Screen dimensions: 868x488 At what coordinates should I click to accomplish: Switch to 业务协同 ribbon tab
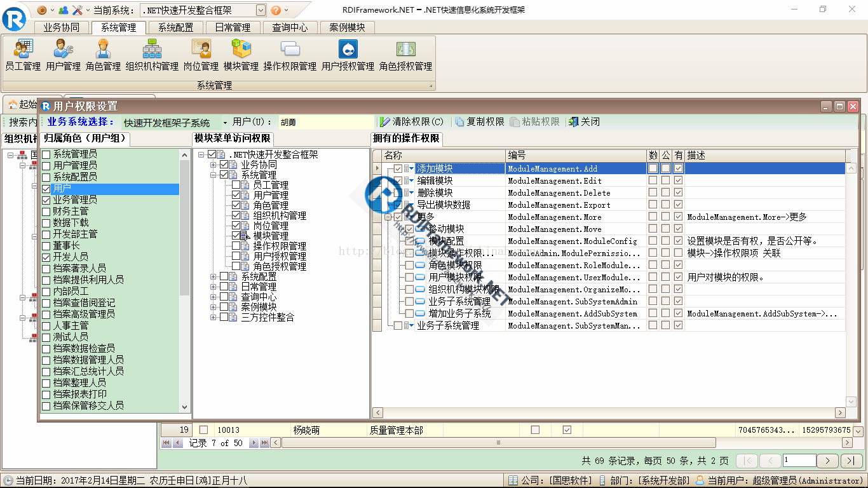(x=62, y=27)
